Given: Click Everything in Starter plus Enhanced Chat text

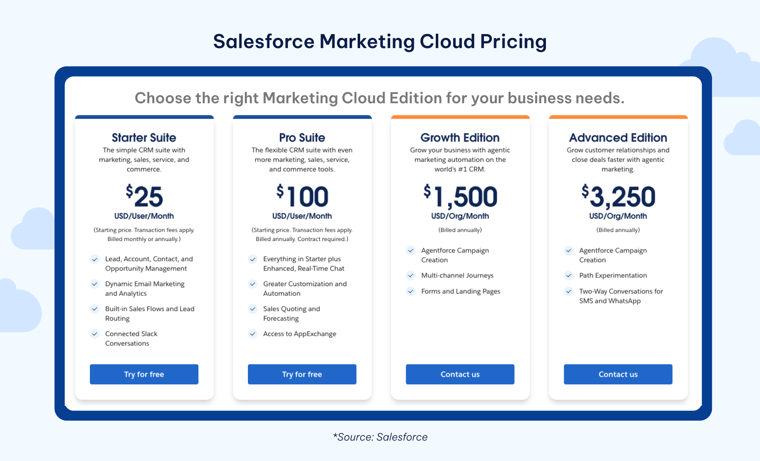Looking at the screenshot, I should point(304,264).
